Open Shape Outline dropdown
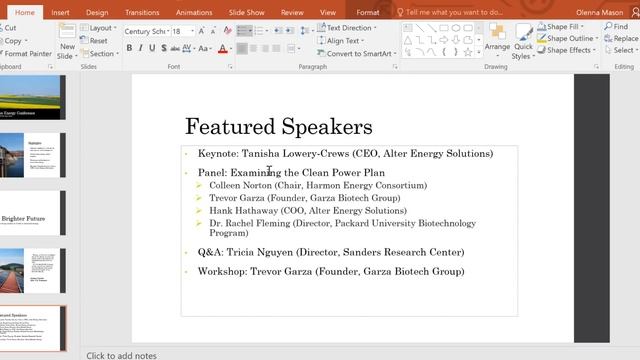640x360 pixels. pos(568,38)
